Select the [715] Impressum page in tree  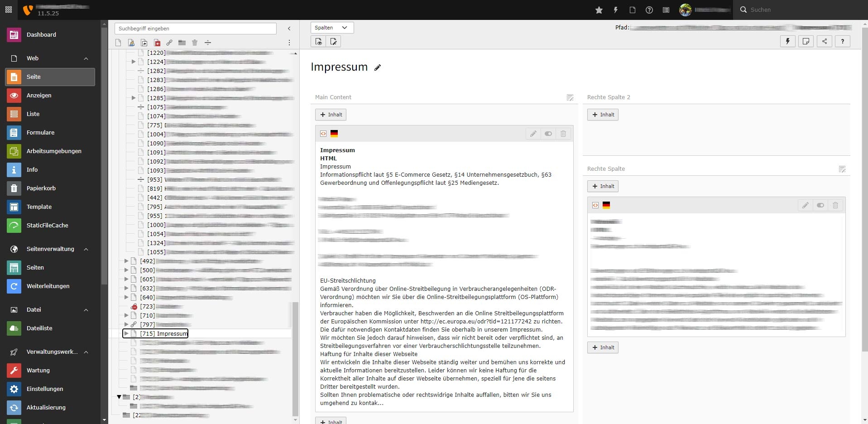(163, 333)
